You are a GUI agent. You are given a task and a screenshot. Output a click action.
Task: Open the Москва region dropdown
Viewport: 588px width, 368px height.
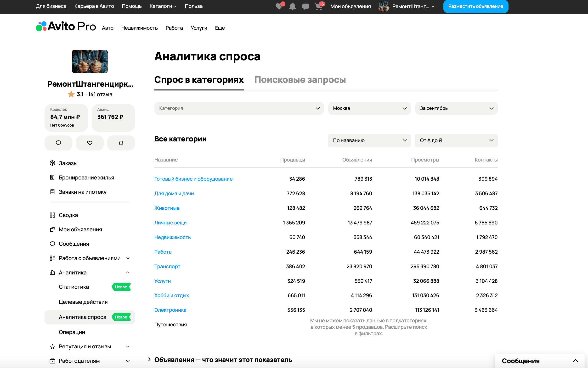pyautogui.click(x=369, y=108)
